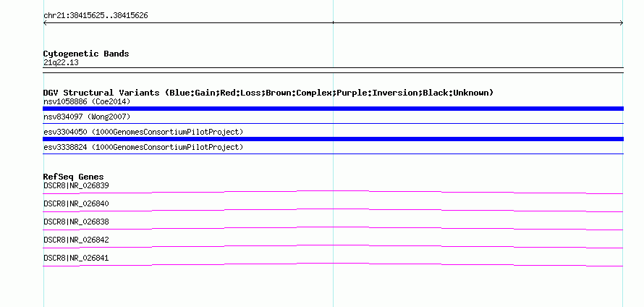Viewport: 644px width, 307px height.
Task: Open transcript DSCR8|NR_026842
Action: pos(76,240)
